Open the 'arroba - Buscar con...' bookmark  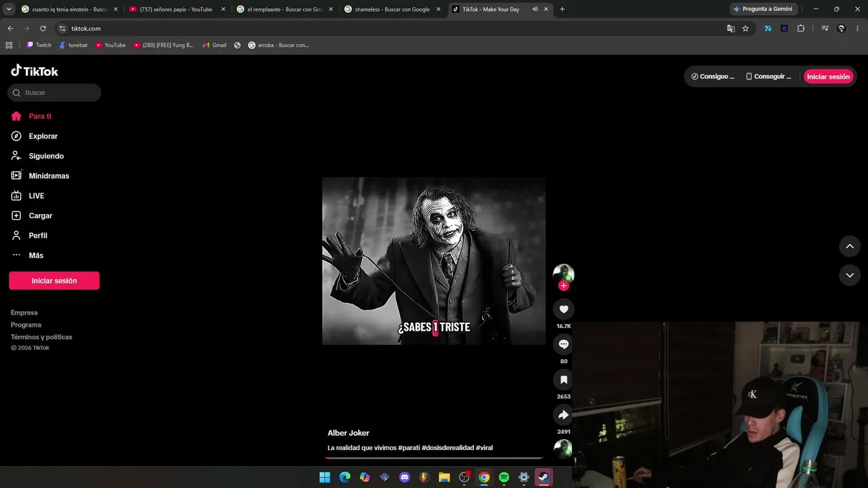tap(278, 45)
